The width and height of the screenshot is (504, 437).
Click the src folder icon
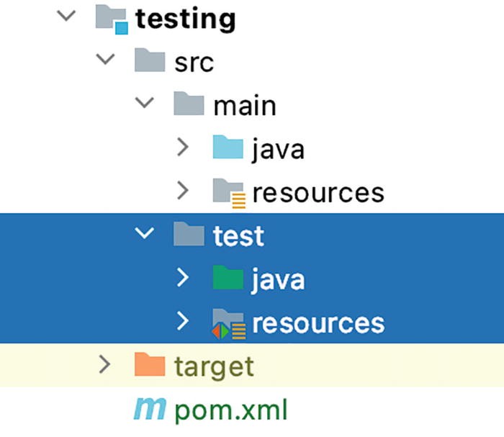point(150,60)
